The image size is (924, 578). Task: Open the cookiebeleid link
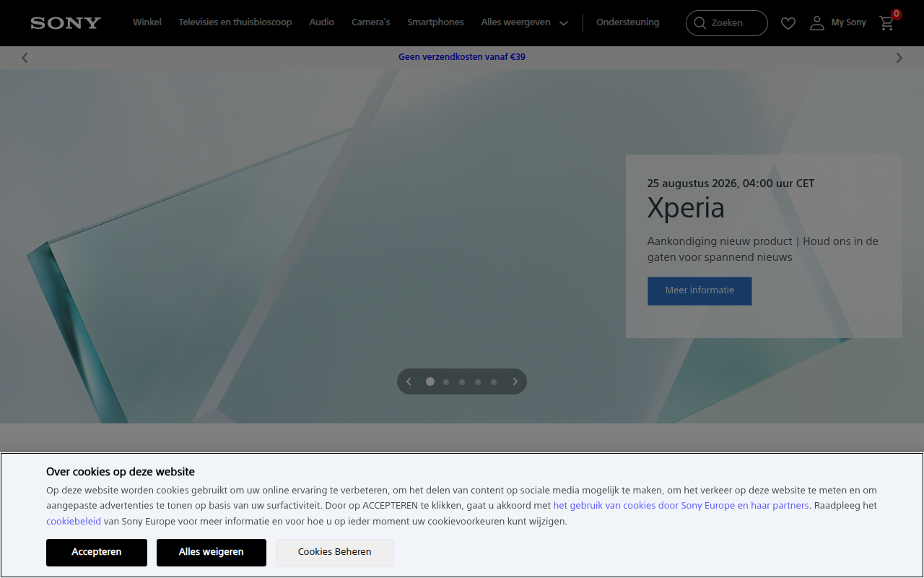click(x=74, y=521)
